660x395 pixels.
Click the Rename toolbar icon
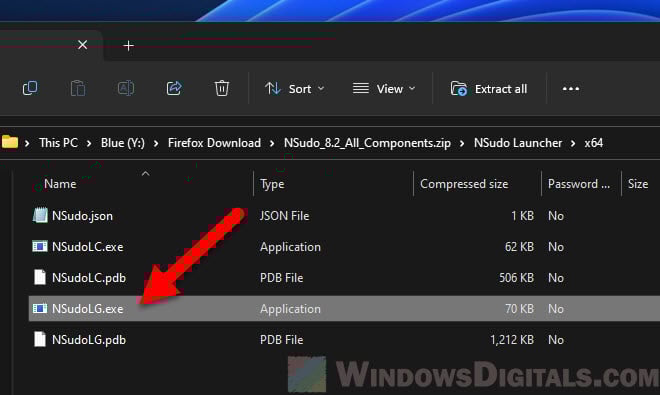(126, 88)
